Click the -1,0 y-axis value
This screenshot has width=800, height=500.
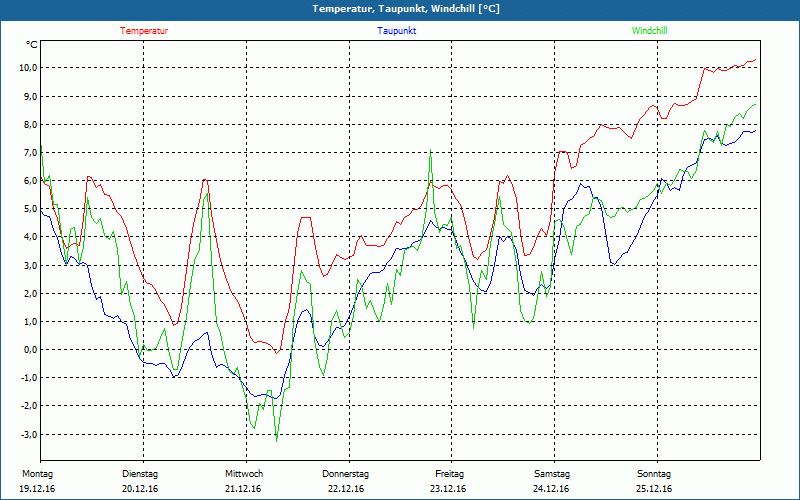(28, 378)
